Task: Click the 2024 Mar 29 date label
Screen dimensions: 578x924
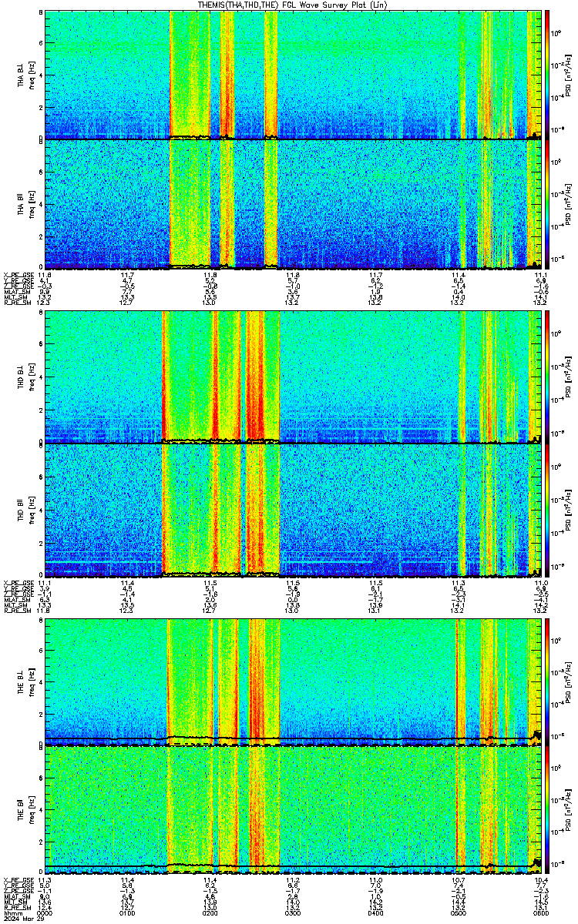Action: tap(23, 919)
